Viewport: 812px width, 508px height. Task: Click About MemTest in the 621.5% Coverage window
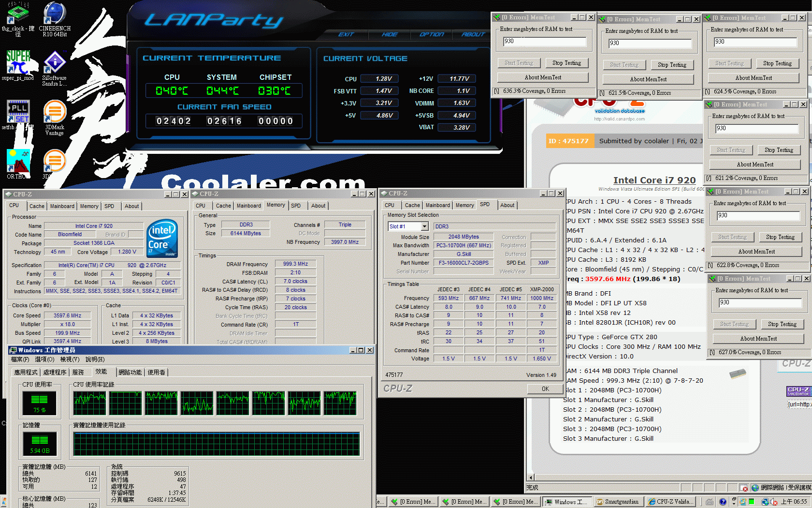pyautogui.click(x=648, y=79)
